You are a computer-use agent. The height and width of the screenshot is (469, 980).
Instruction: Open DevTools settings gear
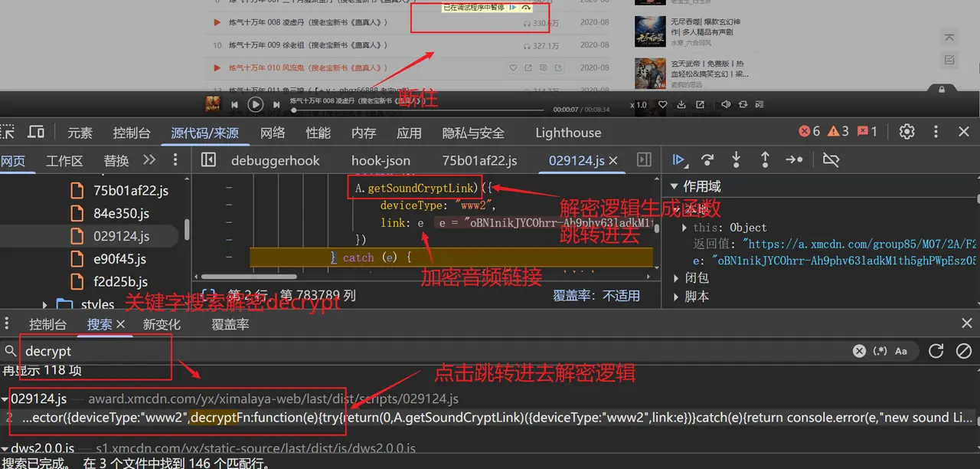tap(907, 132)
